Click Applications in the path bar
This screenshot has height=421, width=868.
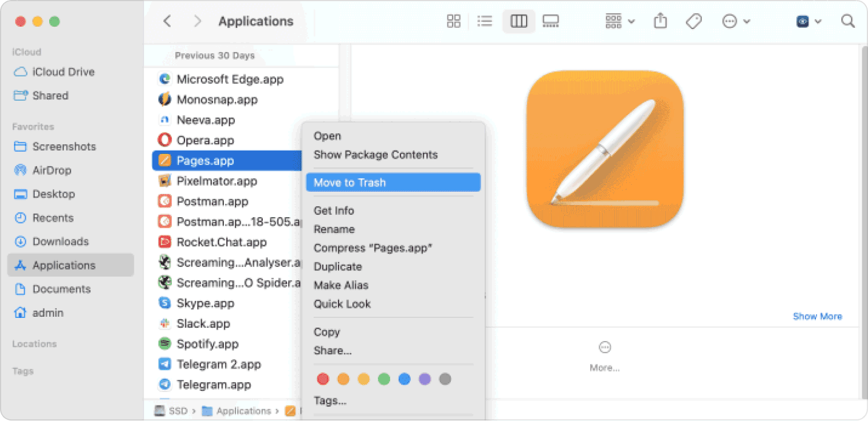(236, 411)
